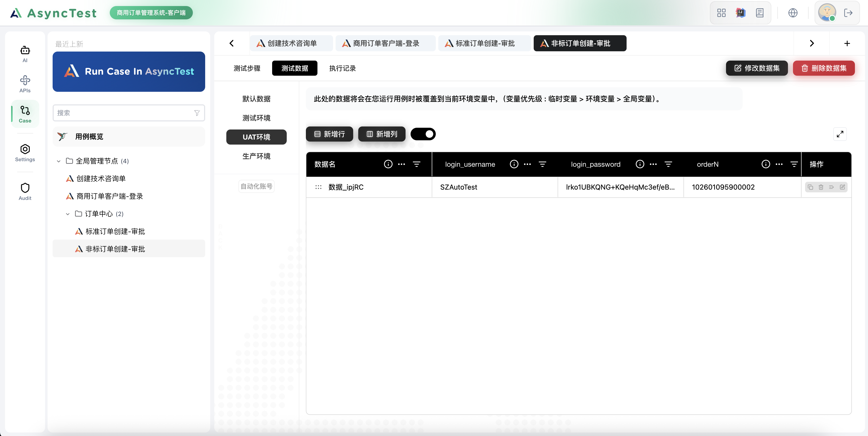Click the filter icon on orderN column
The width and height of the screenshot is (868, 436).
pyautogui.click(x=794, y=164)
